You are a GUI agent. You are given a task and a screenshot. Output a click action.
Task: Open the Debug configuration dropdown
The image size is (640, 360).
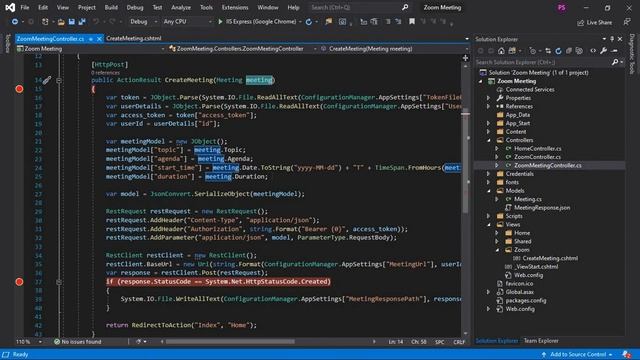click(x=143, y=22)
